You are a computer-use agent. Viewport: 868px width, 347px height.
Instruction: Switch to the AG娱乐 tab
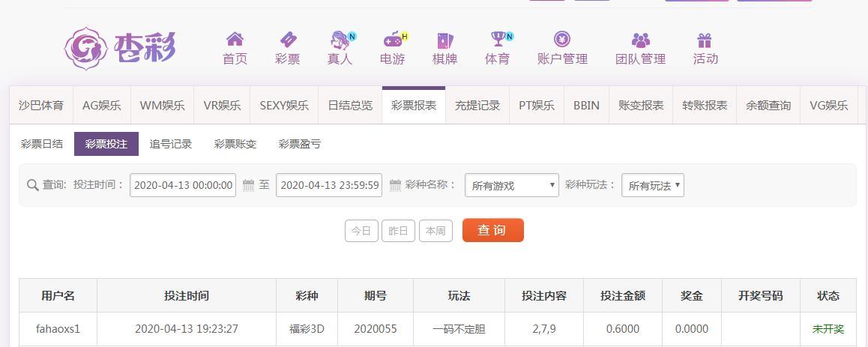pyautogui.click(x=102, y=105)
